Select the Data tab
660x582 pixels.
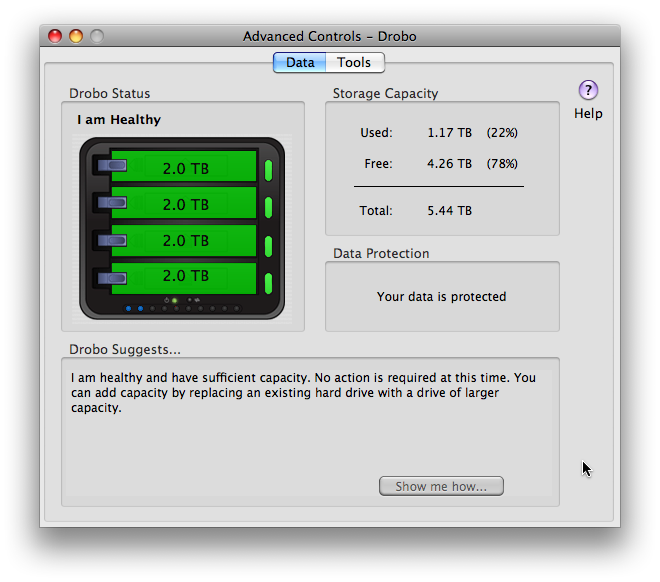coord(300,62)
